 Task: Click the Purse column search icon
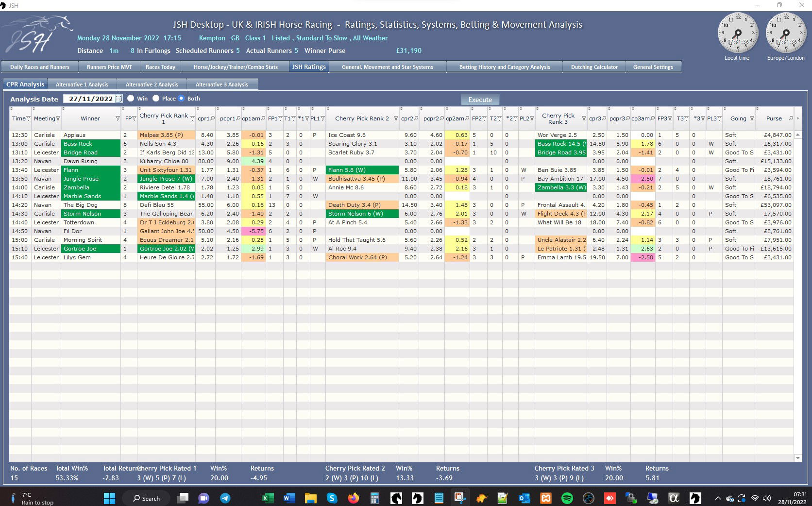[791, 118]
